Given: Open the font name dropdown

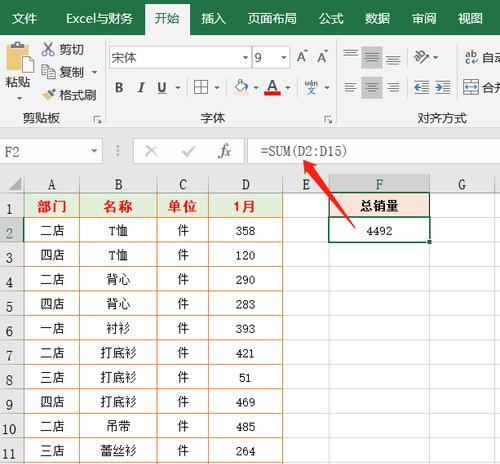Looking at the screenshot, I should coord(245,57).
